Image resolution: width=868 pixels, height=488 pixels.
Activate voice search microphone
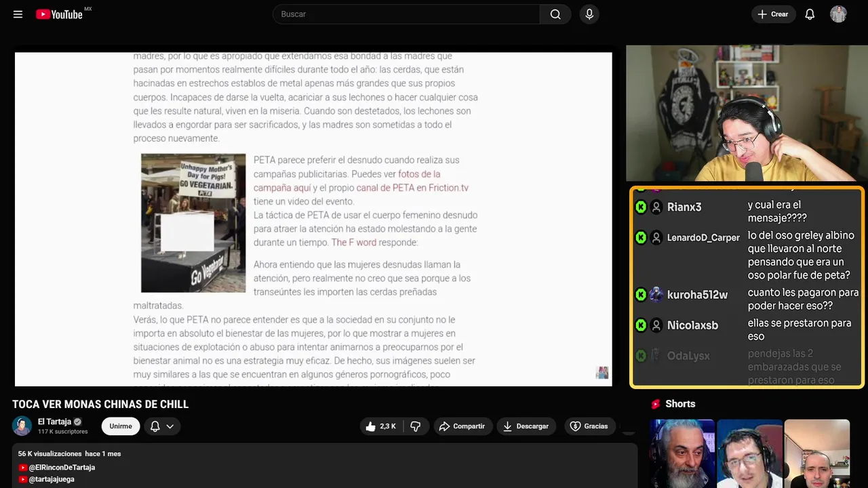(589, 14)
